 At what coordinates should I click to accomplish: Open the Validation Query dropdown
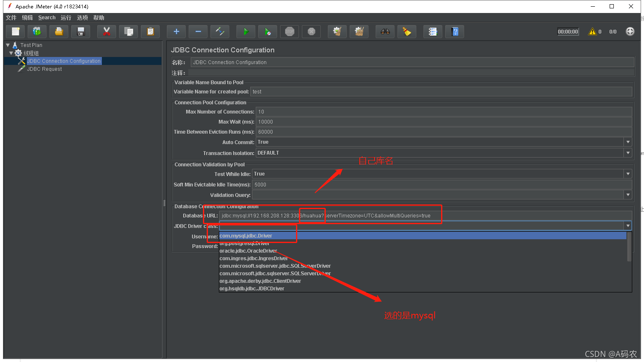[x=628, y=195]
